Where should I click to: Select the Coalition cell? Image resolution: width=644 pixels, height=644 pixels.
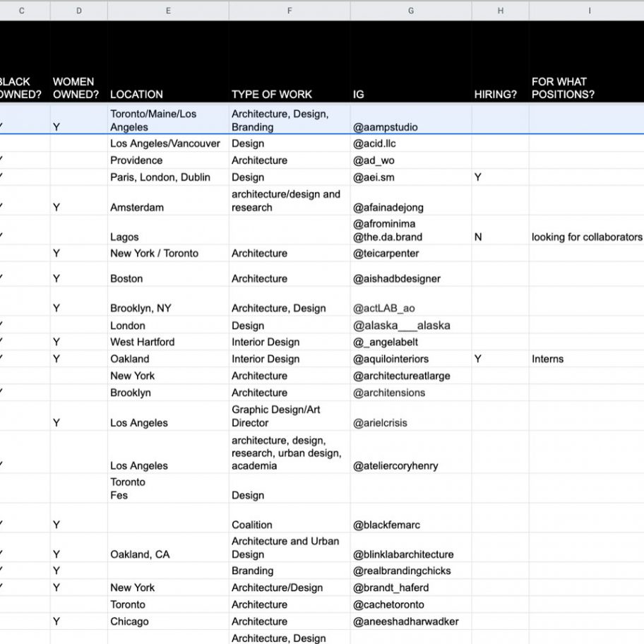(290, 518)
